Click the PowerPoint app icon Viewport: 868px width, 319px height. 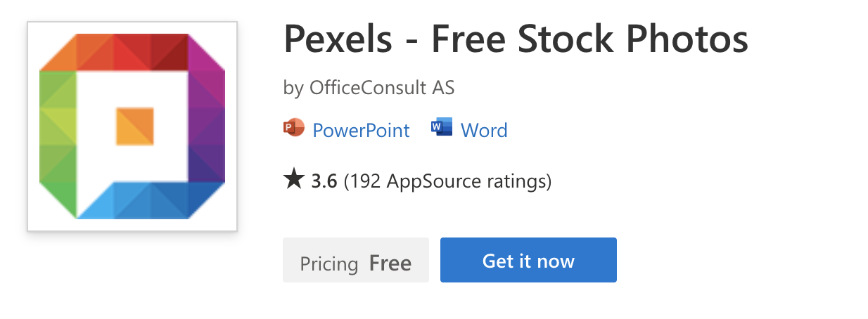point(293,129)
